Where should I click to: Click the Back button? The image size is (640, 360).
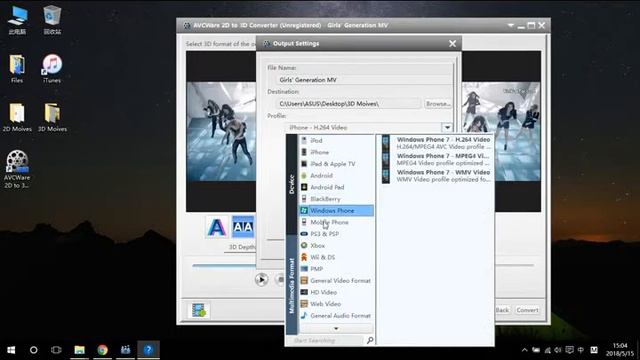click(502, 310)
